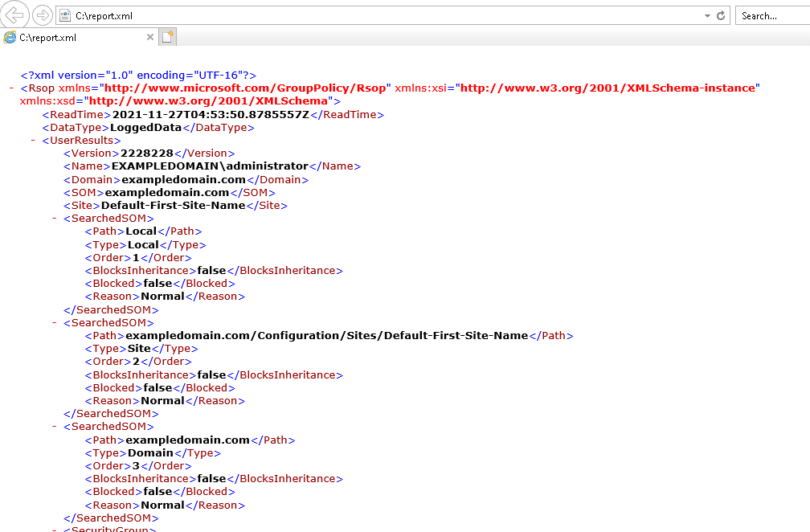Open the address bar autocomplete dropdown arrow
This screenshot has width=810, height=532.
click(707, 16)
